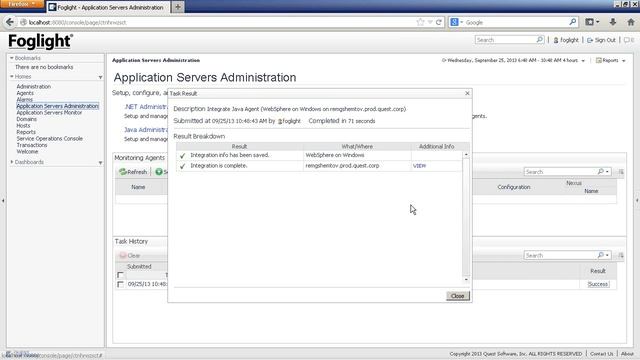Screen dimensions: 640x360
Task: Sort by the What/Where column header
Action: [357, 147]
